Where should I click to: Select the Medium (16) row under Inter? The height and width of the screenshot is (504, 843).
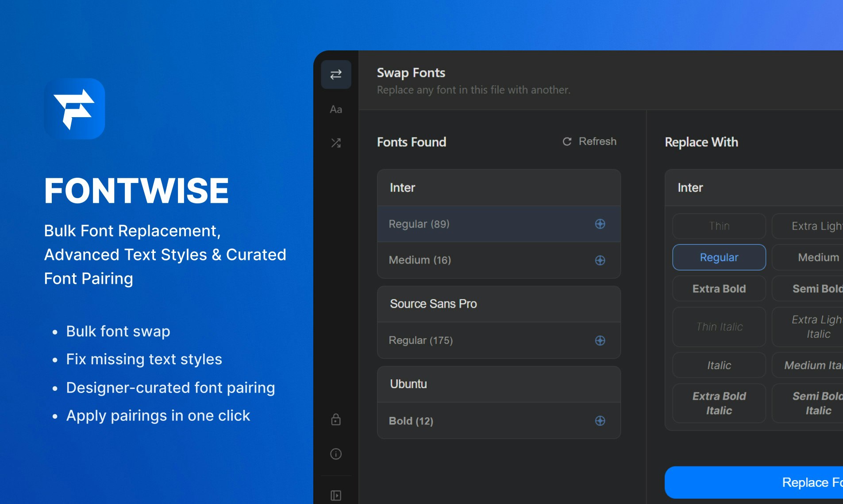pos(499,260)
